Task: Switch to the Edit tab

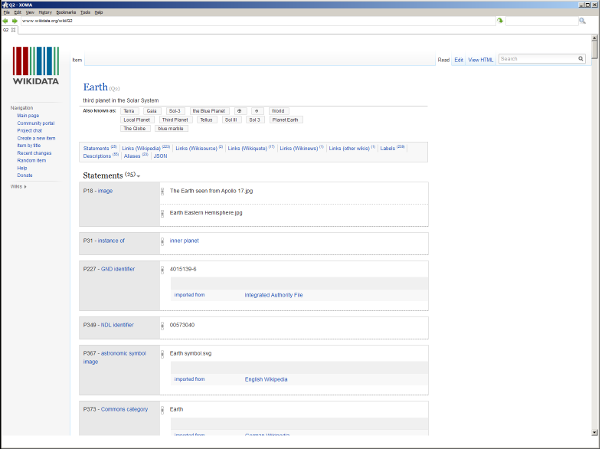Action: (x=459, y=60)
